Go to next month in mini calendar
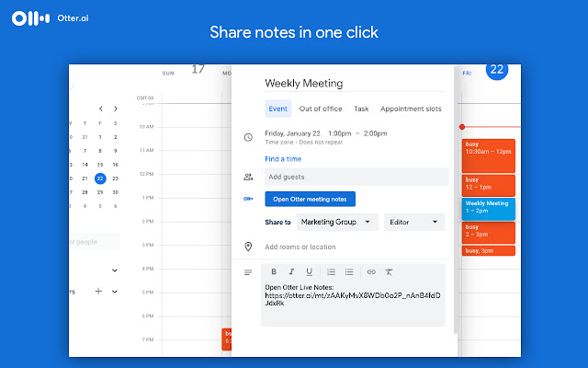 click(x=116, y=109)
